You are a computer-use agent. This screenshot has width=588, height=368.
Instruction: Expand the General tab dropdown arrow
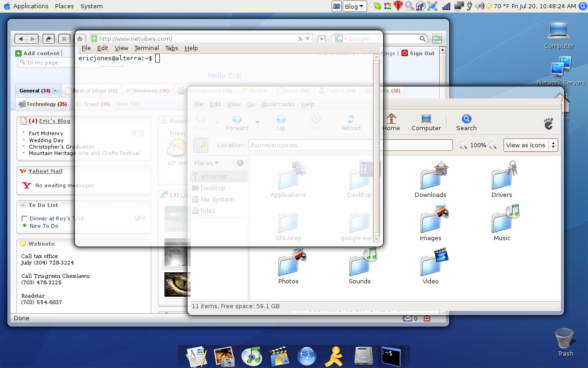pos(55,91)
